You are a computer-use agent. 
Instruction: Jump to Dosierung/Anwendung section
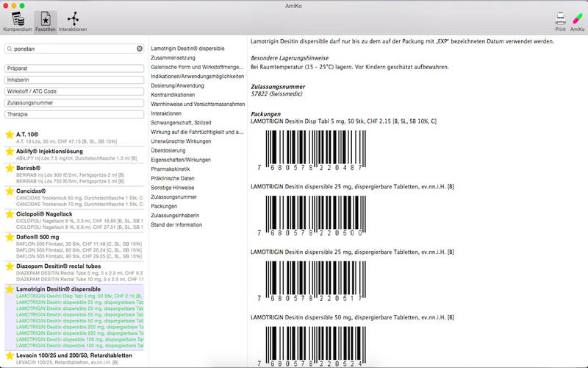point(177,85)
